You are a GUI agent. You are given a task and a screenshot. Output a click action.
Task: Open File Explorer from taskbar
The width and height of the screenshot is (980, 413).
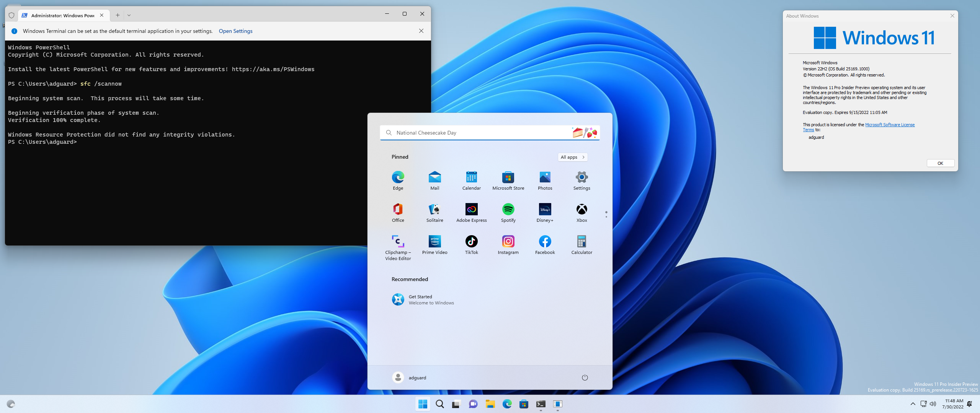click(490, 404)
